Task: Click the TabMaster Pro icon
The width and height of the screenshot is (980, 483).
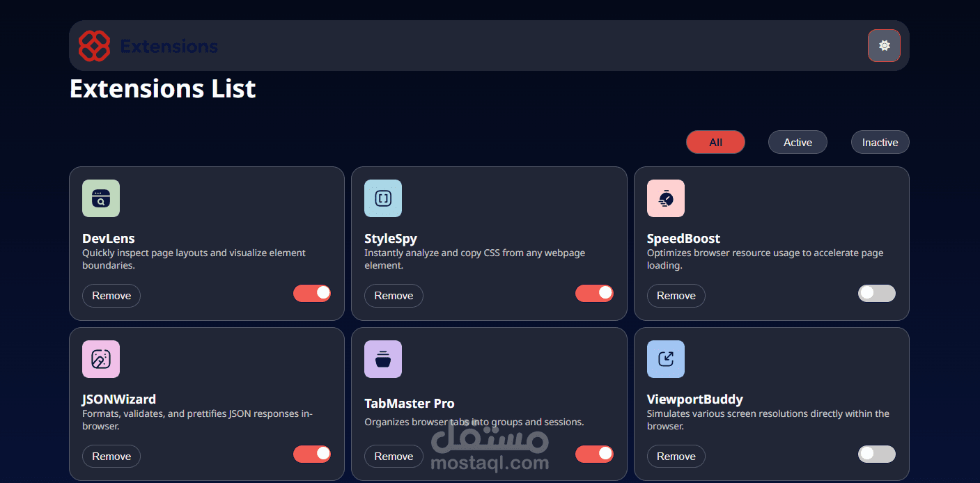Action: point(383,359)
